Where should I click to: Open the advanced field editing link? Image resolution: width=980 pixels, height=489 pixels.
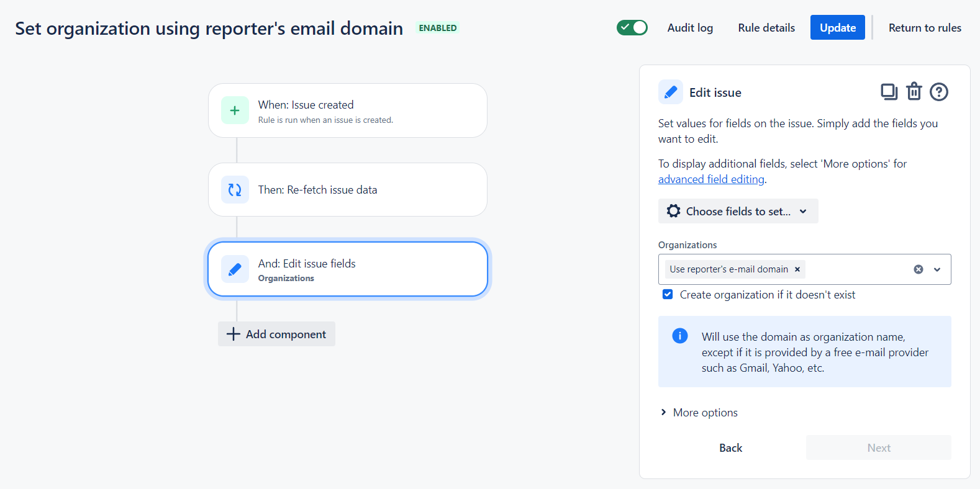tap(711, 179)
